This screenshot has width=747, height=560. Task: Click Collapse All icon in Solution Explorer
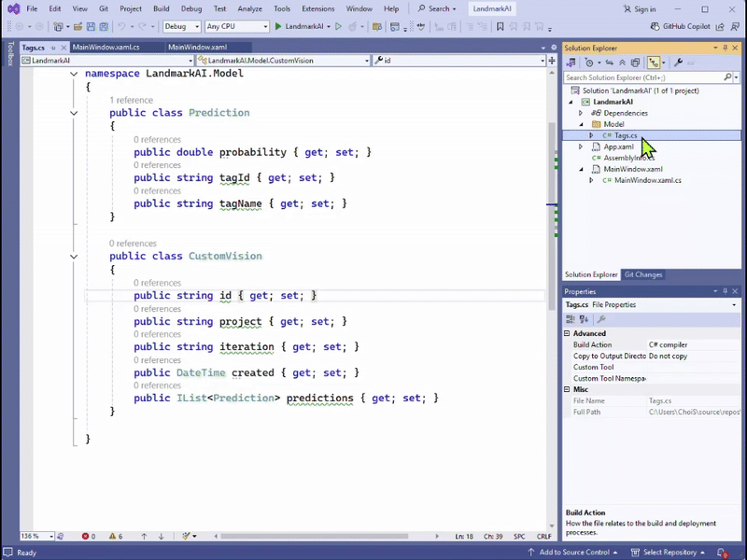(622, 63)
